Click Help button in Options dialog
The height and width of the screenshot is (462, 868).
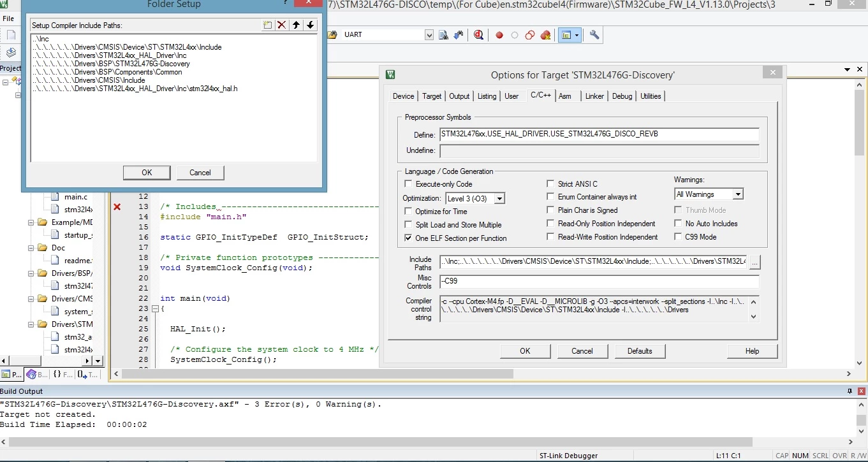[x=753, y=351]
